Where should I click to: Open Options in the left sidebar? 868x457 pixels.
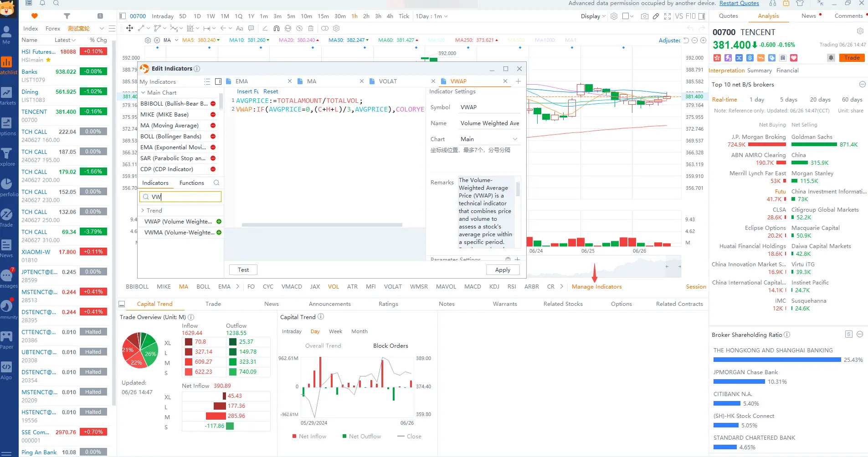coord(6,127)
